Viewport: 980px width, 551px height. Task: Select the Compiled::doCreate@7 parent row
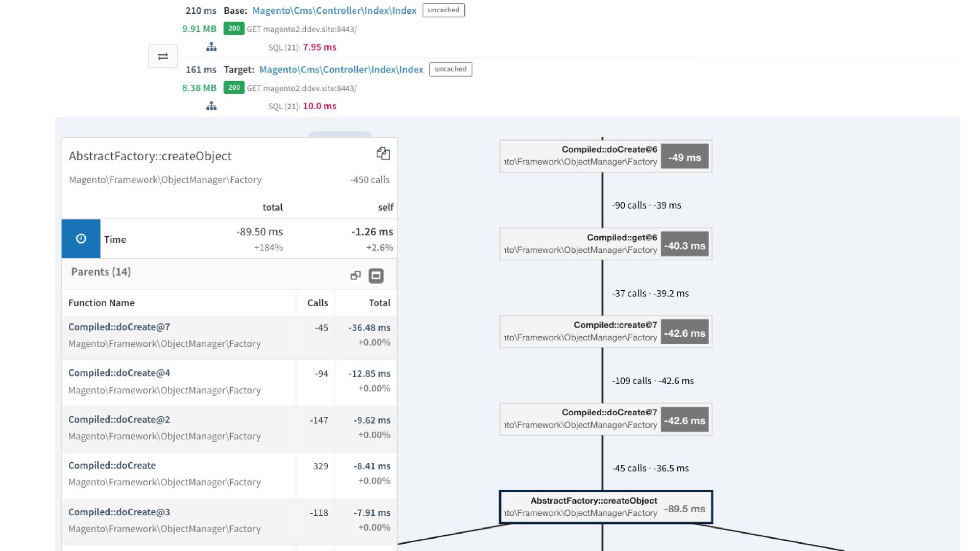click(119, 327)
